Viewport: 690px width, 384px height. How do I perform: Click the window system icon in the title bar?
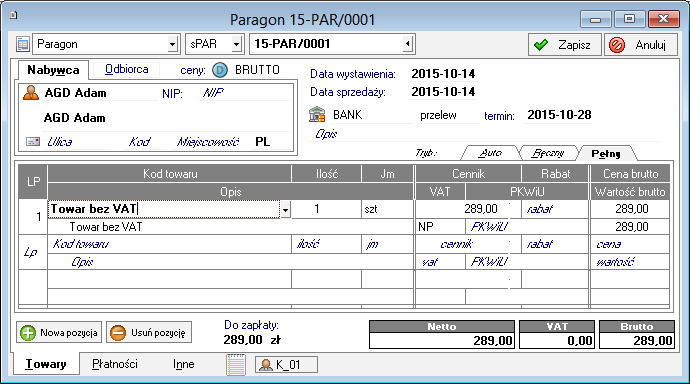click(x=14, y=15)
